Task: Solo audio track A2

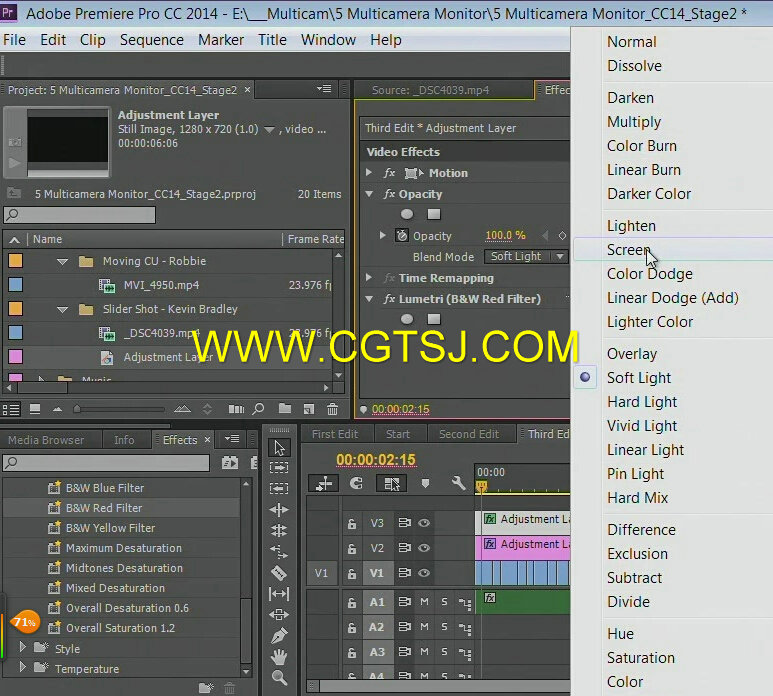Action: pyautogui.click(x=445, y=627)
